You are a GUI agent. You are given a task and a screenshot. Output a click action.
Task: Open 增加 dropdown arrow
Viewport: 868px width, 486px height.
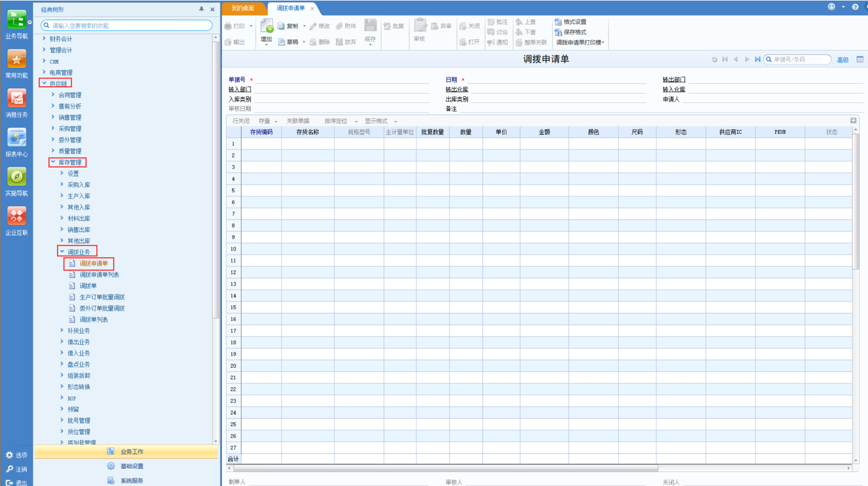coord(267,44)
